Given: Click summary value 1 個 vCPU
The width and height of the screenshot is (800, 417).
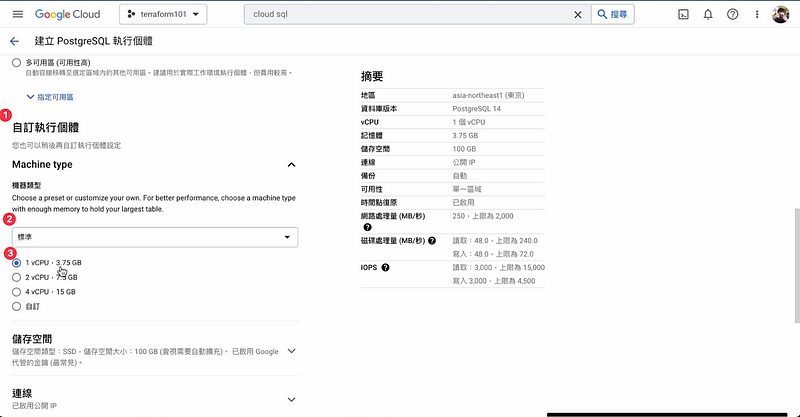Looking at the screenshot, I should point(468,122).
